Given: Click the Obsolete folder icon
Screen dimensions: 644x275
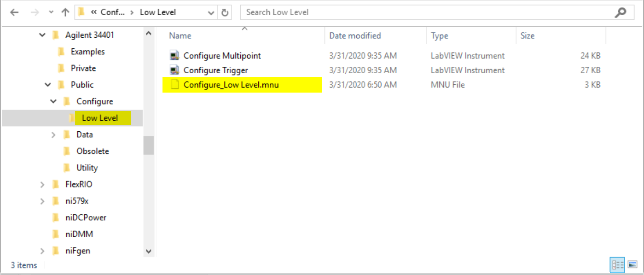Looking at the screenshot, I should click(67, 151).
